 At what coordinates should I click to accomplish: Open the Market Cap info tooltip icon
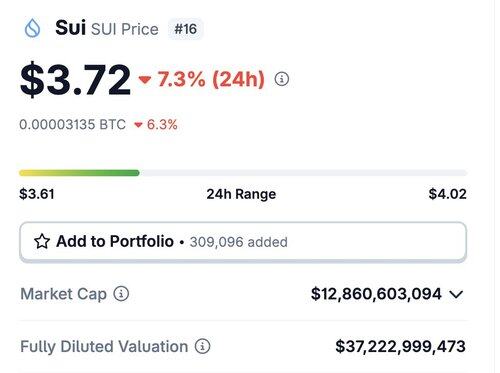[x=121, y=294]
